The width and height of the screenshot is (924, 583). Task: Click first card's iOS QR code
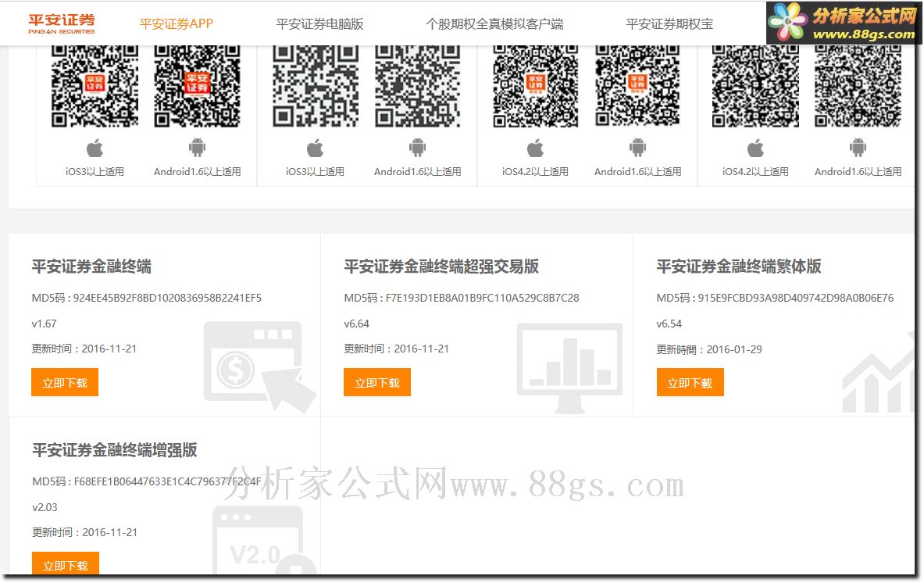coord(95,86)
